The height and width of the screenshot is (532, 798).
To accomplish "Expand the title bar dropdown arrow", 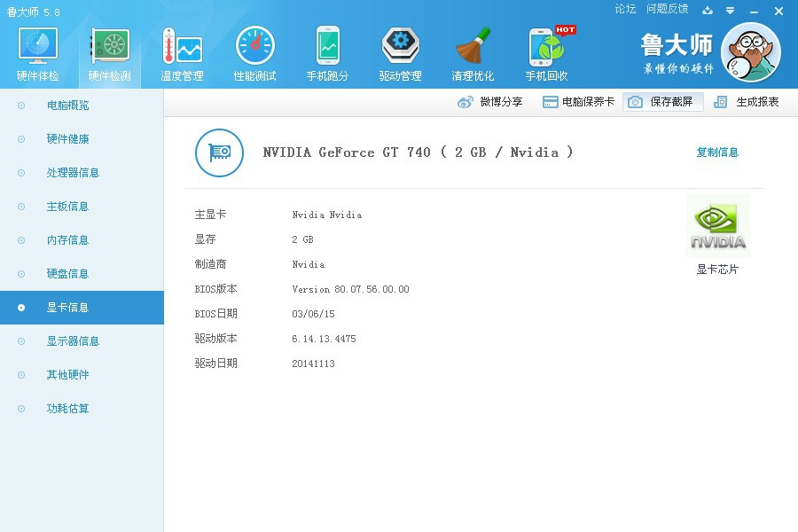I will pyautogui.click(x=731, y=10).
